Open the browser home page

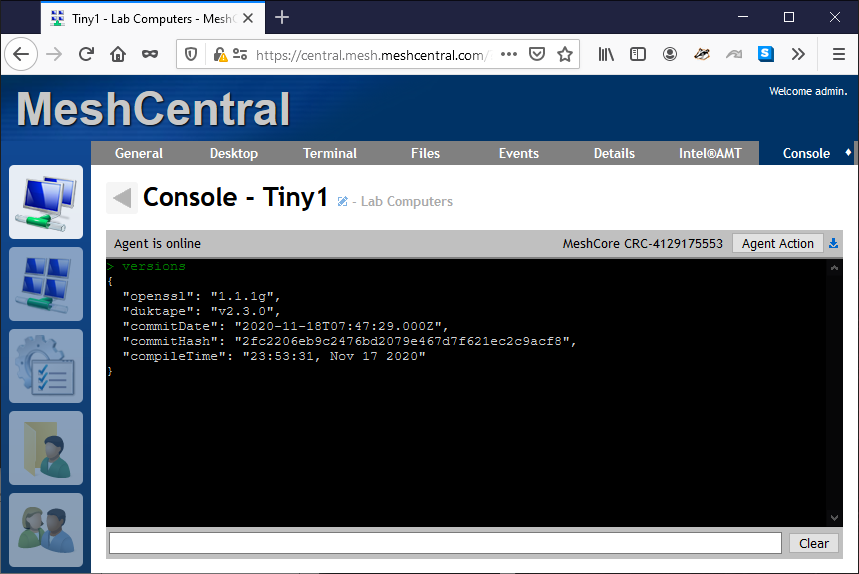(x=118, y=54)
